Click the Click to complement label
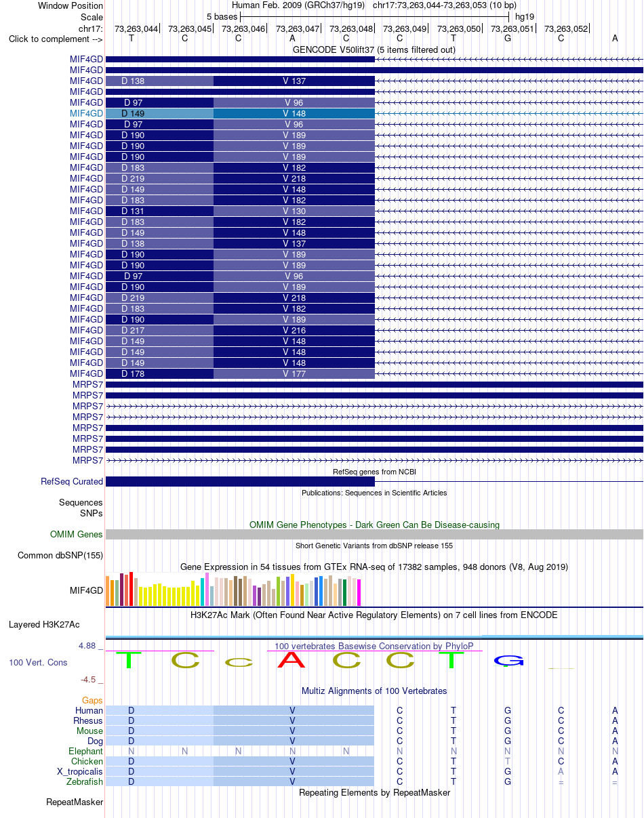The width and height of the screenshot is (644, 818). pos(56,39)
